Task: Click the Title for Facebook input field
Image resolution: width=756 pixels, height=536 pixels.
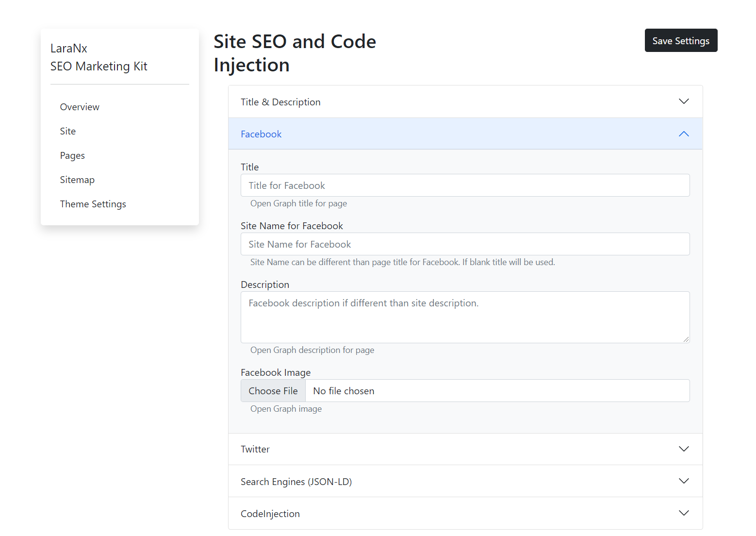Action: coord(465,185)
